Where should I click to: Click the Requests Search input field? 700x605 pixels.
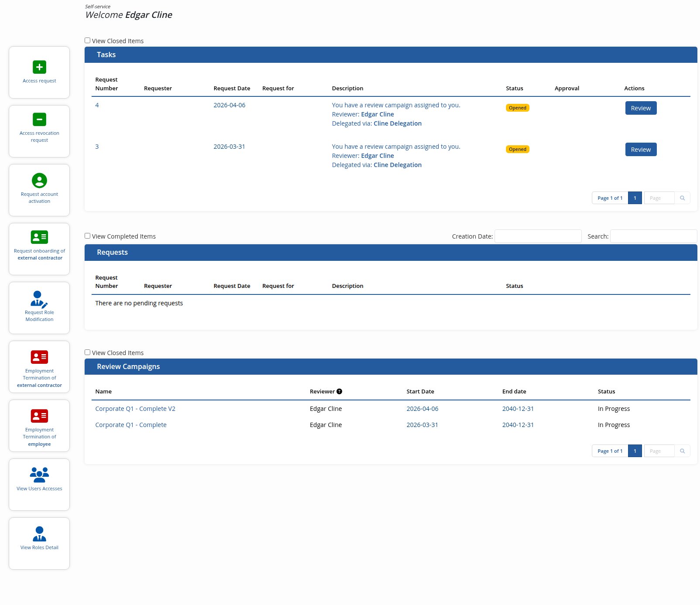pos(653,236)
